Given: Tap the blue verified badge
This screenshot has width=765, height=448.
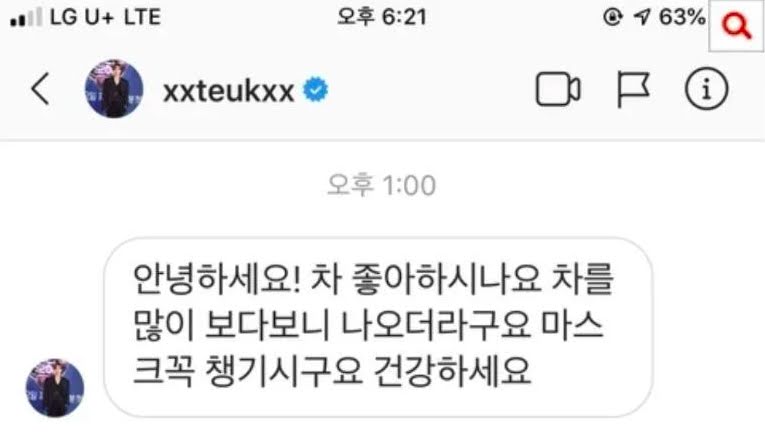Looking at the screenshot, I should click(x=316, y=90).
